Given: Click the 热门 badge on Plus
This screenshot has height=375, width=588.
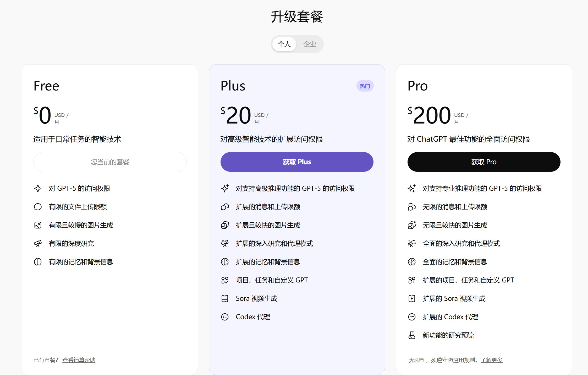Looking at the screenshot, I should pos(365,86).
